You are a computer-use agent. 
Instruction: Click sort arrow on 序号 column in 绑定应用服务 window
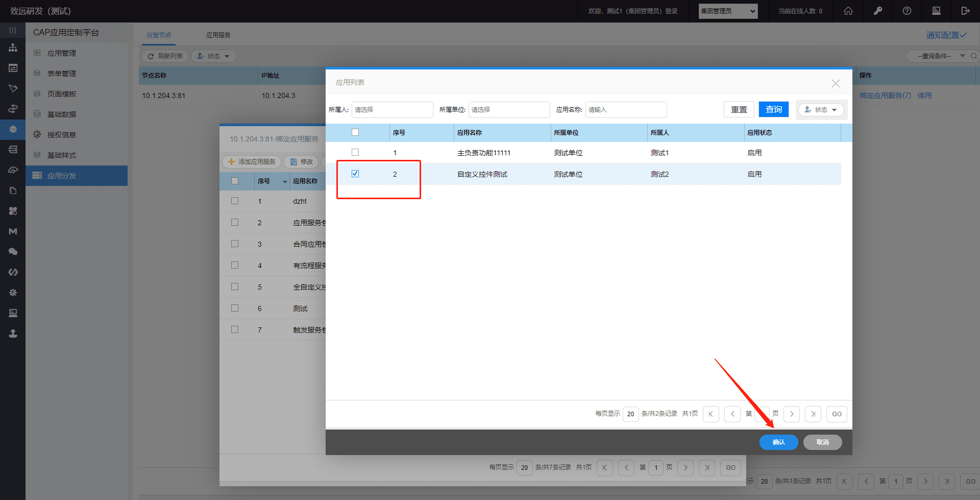[x=285, y=182]
